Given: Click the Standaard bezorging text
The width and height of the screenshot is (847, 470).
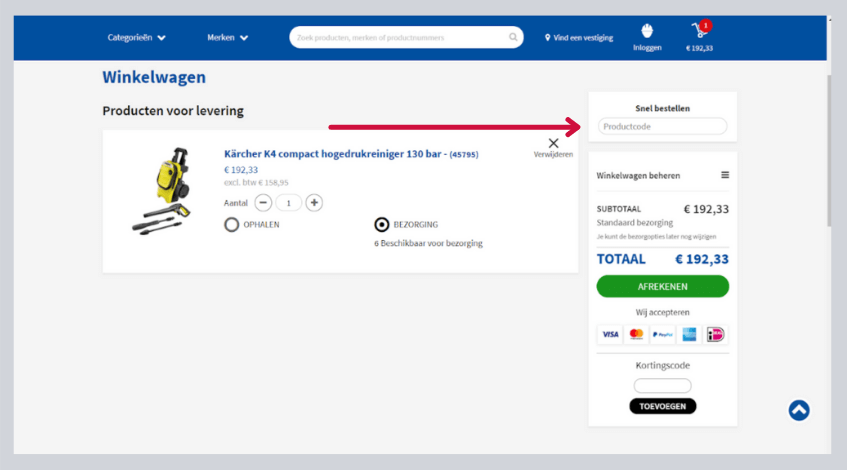Looking at the screenshot, I should point(635,223).
